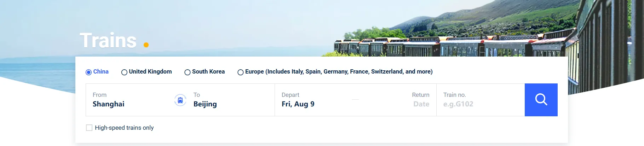Click the blue magnifier search button
Screen dimensions: 644x146
541,100
